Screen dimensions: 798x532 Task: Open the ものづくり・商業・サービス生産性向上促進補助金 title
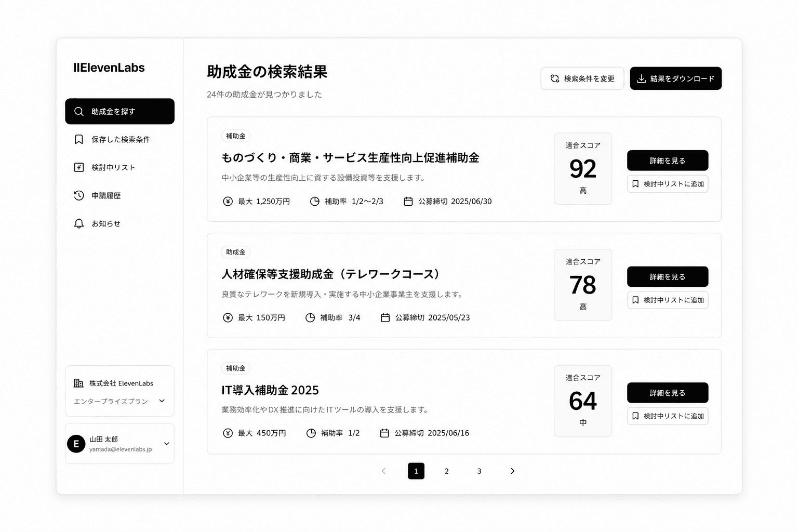coord(350,157)
